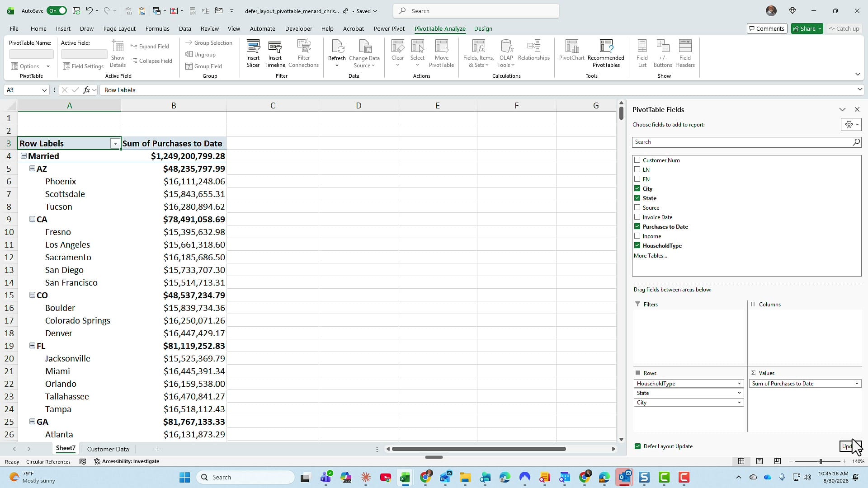Check the Customer Num field
Image resolution: width=868 pixels, height=488 pixels.
tap(637, 160)
